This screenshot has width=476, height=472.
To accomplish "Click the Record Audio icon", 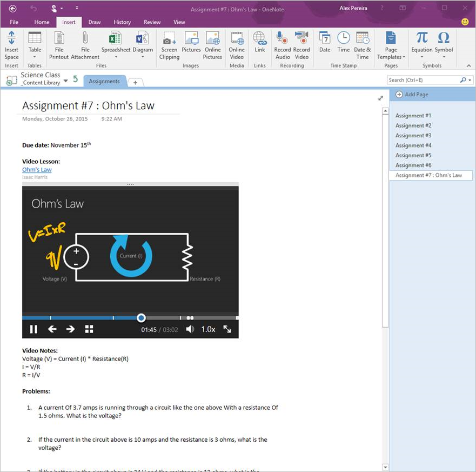I will tap(282, 39).
